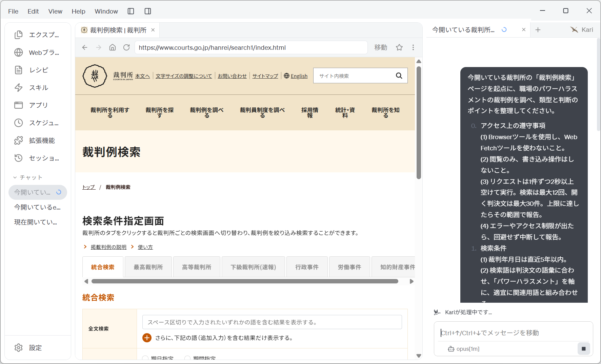Go to browser home page
The image size is (601, 364).
[113, 47]
